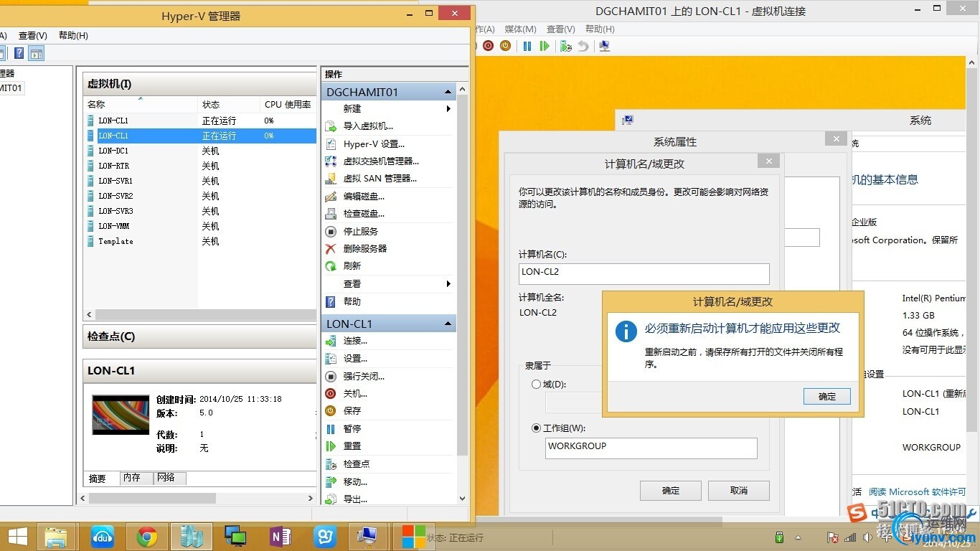980x551 pixels.
Task: Click the help question-mark icon in Hyper-V toolbar
Action: [x=19, y=53]
